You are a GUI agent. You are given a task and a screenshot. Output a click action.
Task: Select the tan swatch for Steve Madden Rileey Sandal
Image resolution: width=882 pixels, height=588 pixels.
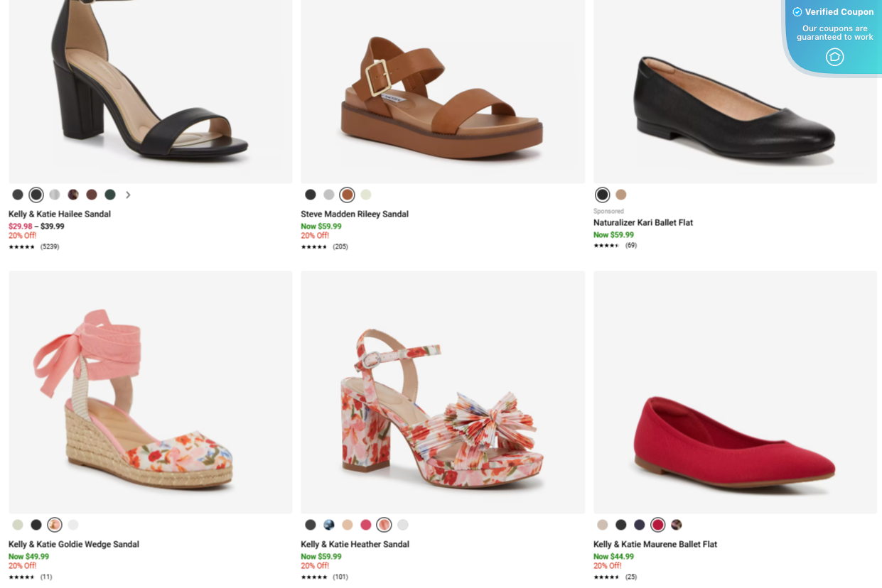[x=347, y=194]
